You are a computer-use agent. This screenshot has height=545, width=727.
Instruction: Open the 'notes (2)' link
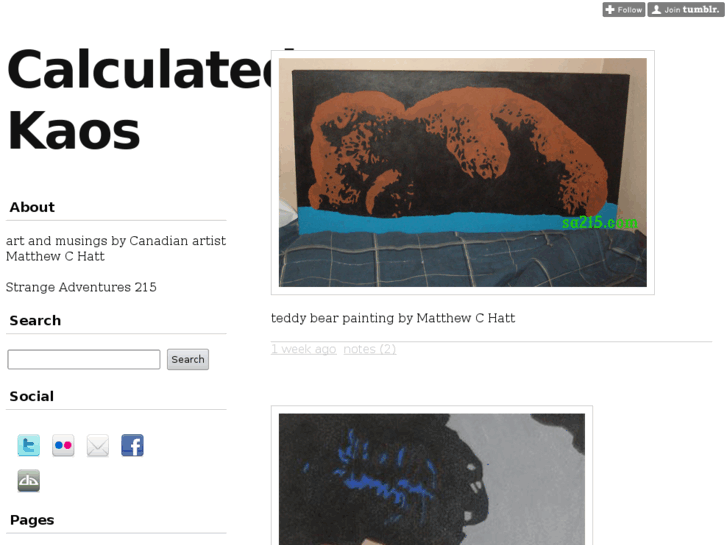coord(370,349)
